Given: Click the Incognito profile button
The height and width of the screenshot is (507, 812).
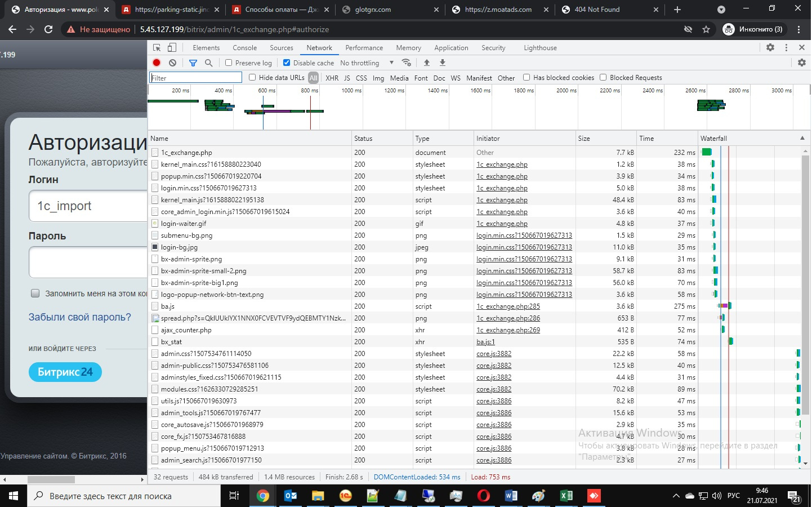Looking at the screenshot, I should pyautogui.click(x=753, y=29).
